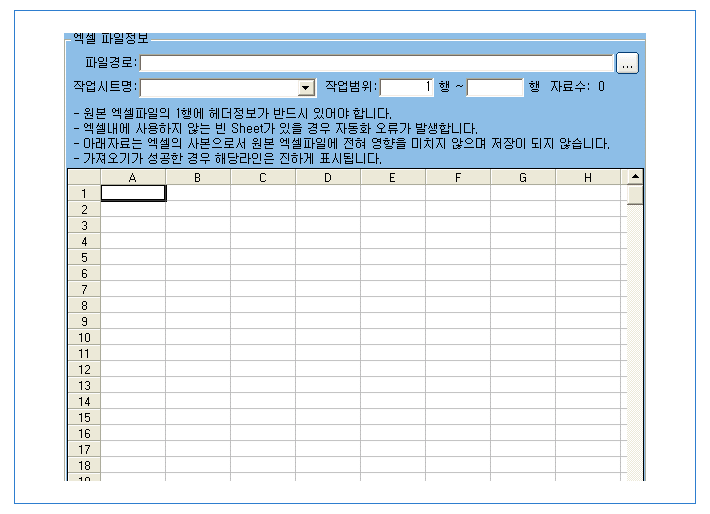Select column header B

tap(198, 178)
